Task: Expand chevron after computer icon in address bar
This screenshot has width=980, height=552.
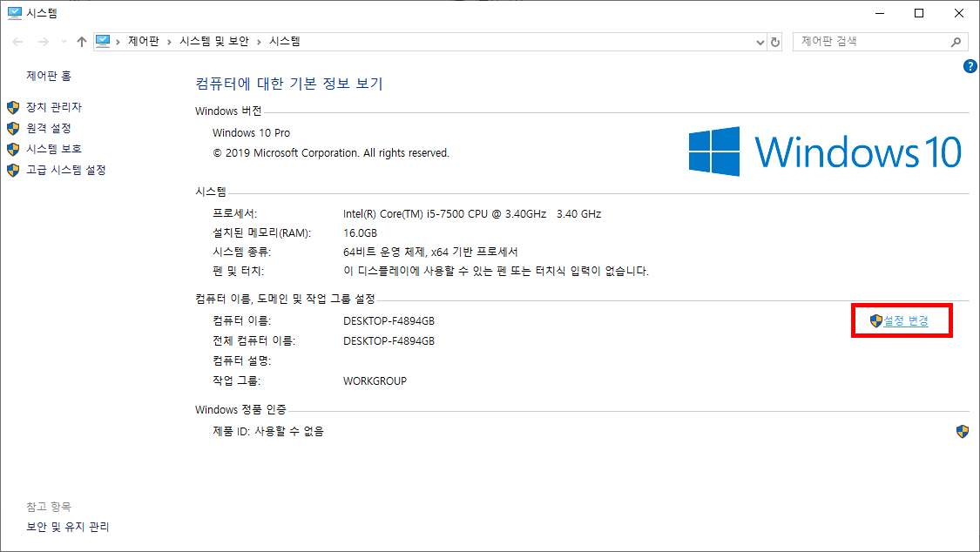Action: pos(118,42)
